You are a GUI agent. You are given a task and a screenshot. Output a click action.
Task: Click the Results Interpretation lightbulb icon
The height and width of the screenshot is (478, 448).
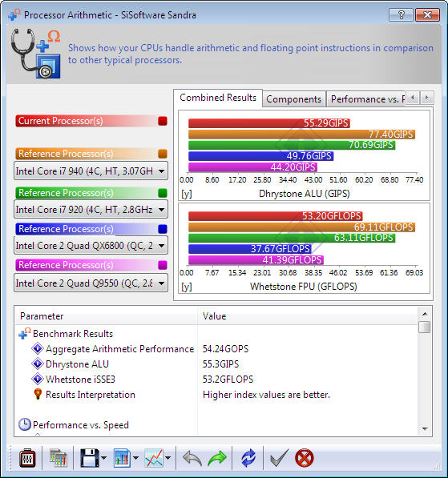pos(38,394)
